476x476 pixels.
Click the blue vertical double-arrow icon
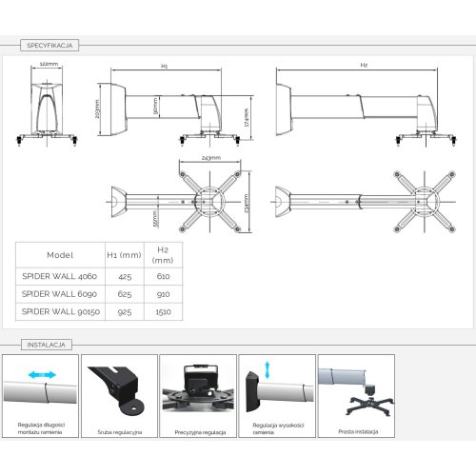pos(268,370)
